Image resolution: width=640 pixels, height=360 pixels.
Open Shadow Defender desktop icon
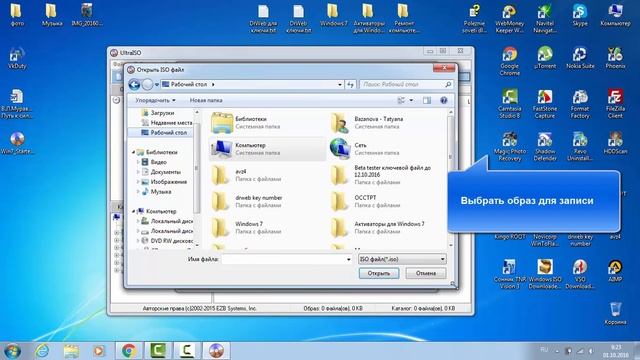point(544,147)
